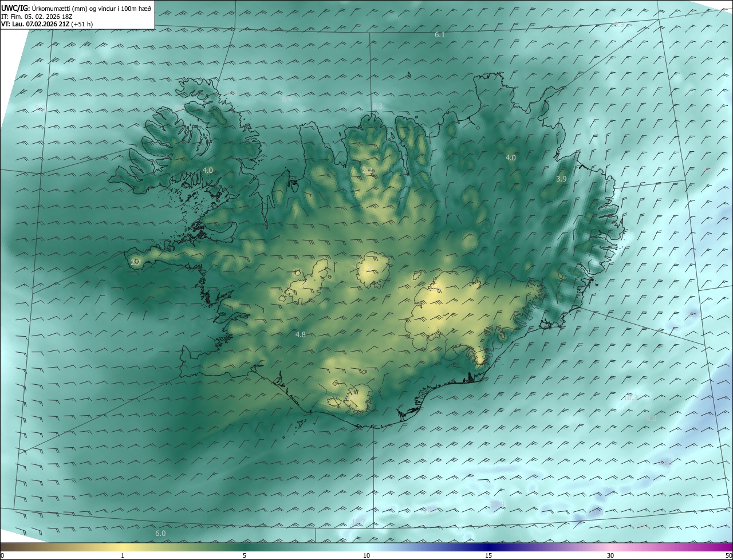
Task: Click the '8.3' value label on the map
Action: 378,107
